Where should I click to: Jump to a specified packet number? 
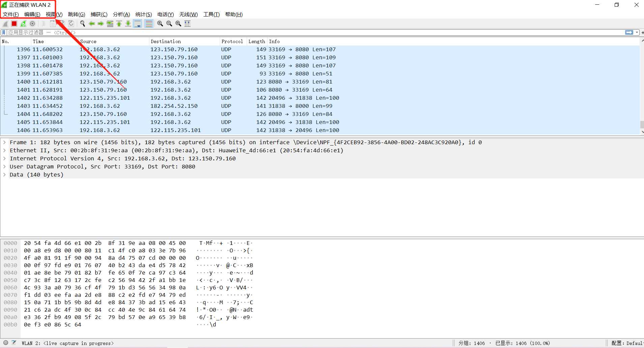110,24
